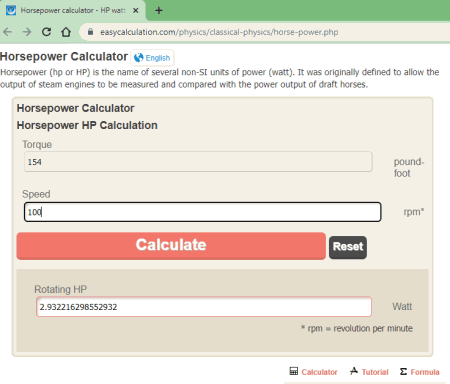Open the English language selector
This screenshot has height=384, width=450.
pyautogui.click(x=152, y=58)
